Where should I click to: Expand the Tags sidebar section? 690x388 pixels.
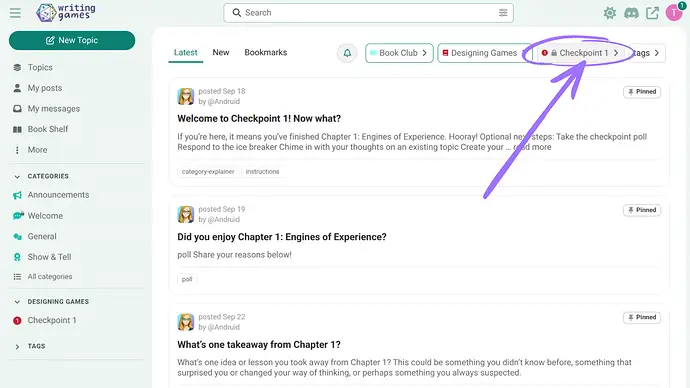[x=17, y=347]
